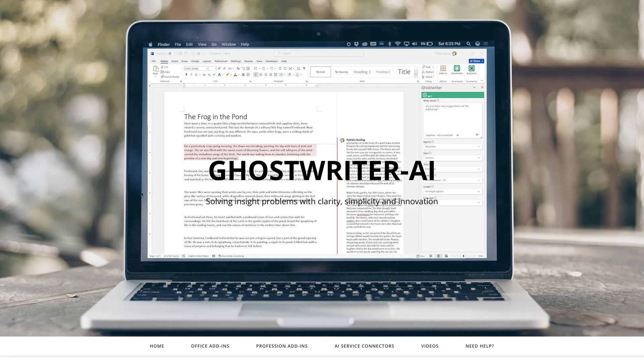
Task: Click the send arrow in the Ghostwriter prompt box
Action: pyautogui.click(x=478, y=135)
